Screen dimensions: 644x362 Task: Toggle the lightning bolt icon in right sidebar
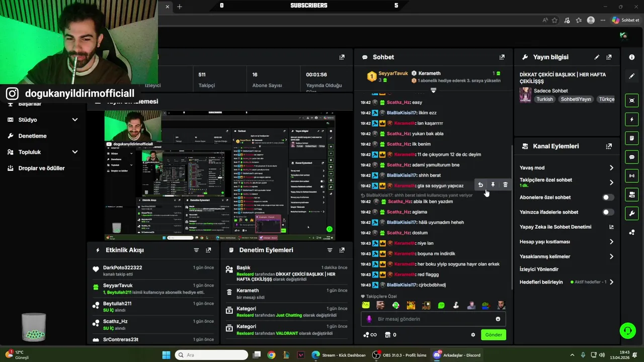pyautogui.click(x=632, y=120)
